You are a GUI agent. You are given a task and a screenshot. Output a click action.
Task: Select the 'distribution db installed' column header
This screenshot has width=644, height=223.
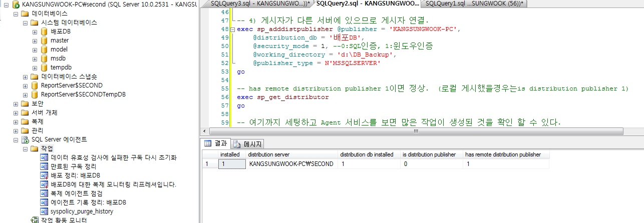(x=370, y=154)
